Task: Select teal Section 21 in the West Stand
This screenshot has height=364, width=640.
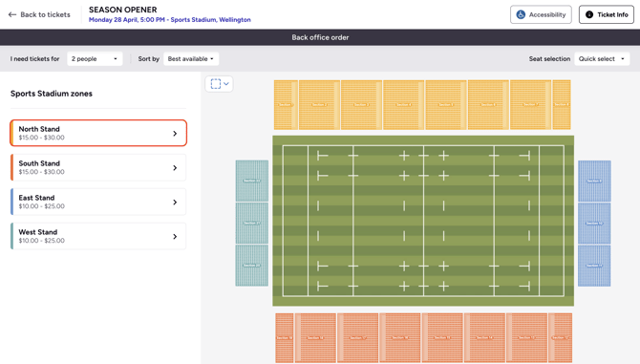Action: point(252,224)
